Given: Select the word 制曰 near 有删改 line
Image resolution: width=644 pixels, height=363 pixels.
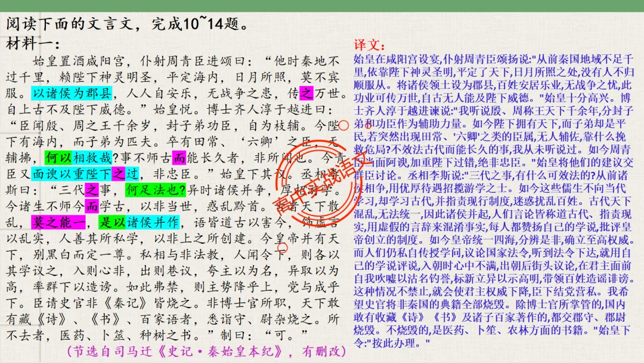Looking at the screenshot, I should pos(232,333).
